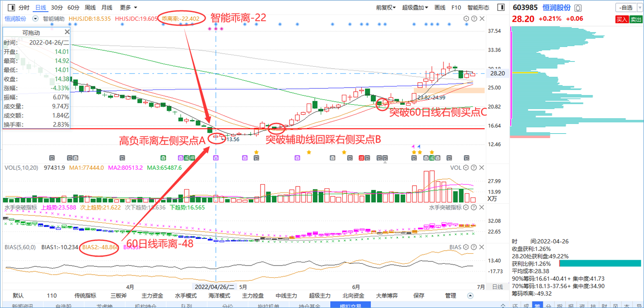
Task: Click the green 卖出 sell button
Action: 635,19
